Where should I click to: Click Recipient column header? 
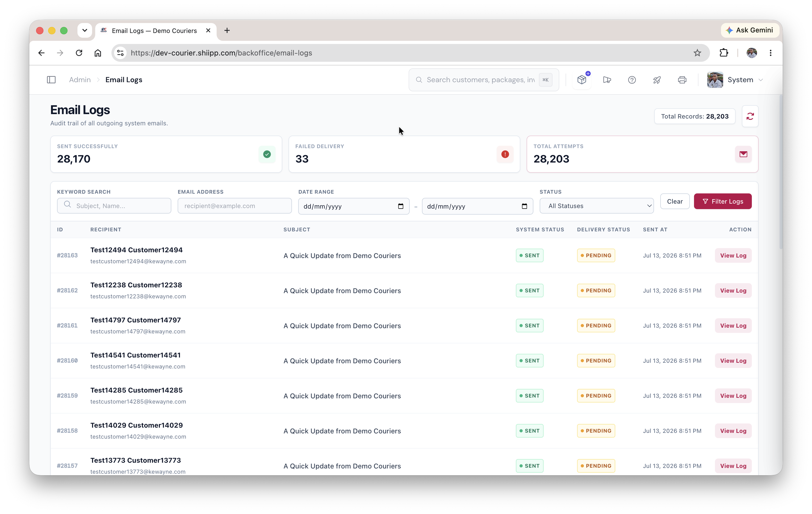[105, 230]
